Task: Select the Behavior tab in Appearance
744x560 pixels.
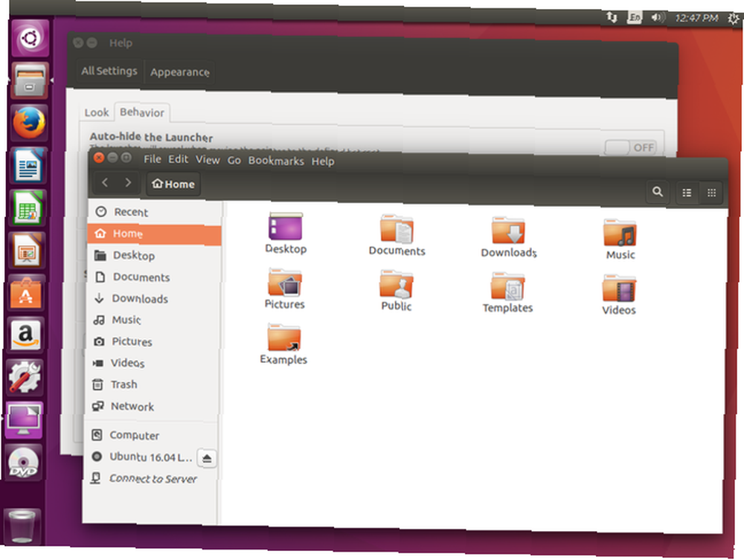Action: coord(142,112)
